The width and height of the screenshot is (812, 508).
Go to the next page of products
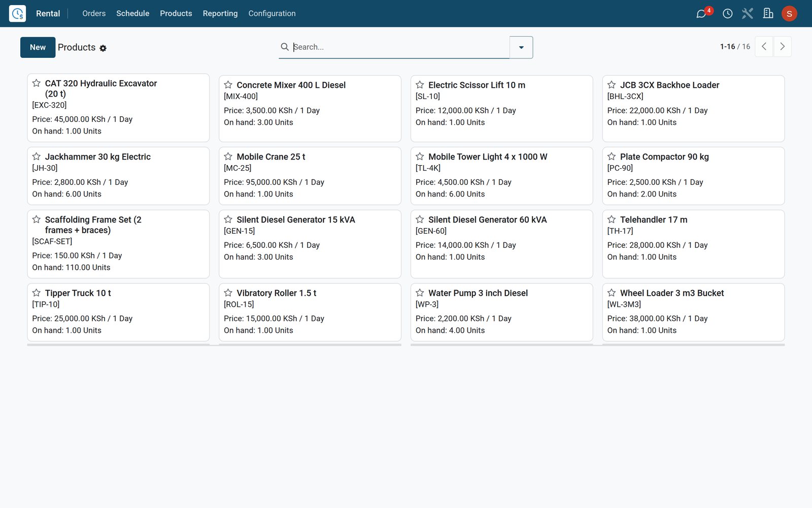782,47
